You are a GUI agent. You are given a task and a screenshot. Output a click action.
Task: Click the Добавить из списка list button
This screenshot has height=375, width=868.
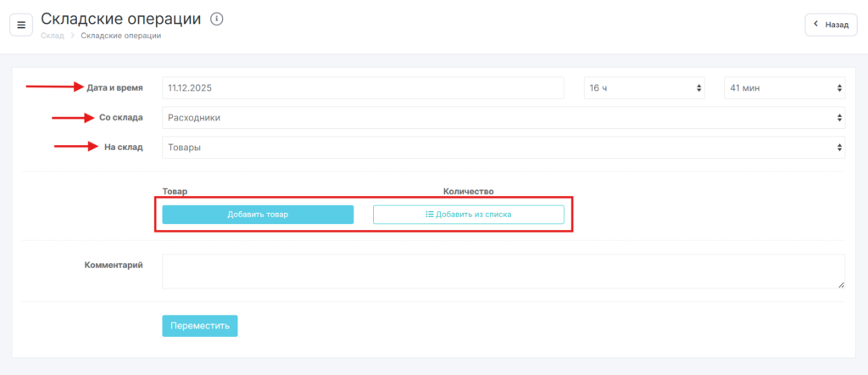pos(468,215)
